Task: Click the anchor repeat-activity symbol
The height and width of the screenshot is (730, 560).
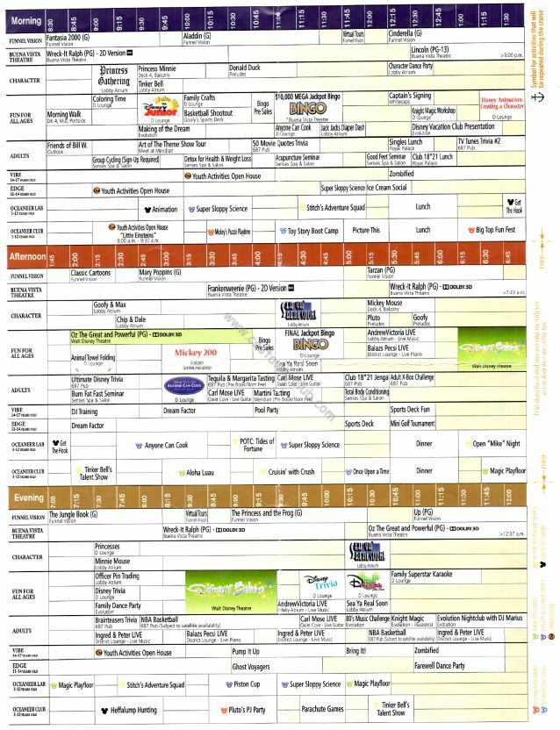Action: pos(538,97)
